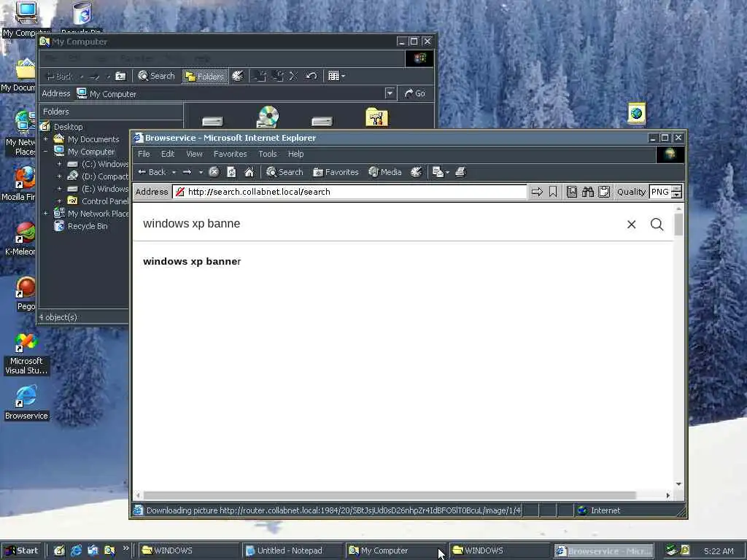Click the save-page icon next to bookmark
Screen dimensions: 747x560
click(x=572, y=192)
